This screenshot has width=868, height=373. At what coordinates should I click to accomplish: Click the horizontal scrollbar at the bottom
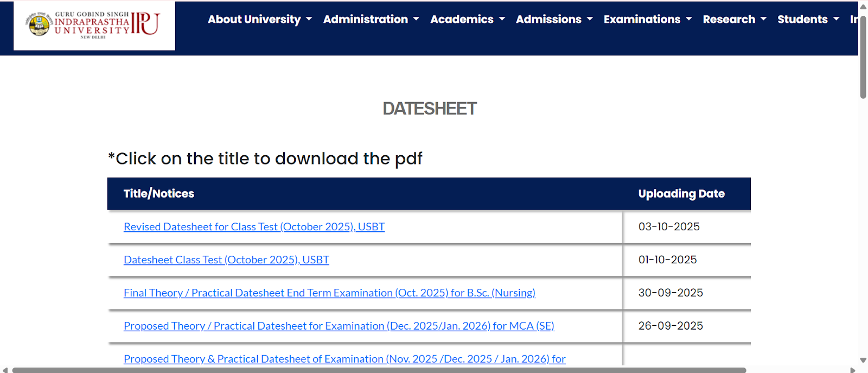pyautogui.click(x=380, y=370)
